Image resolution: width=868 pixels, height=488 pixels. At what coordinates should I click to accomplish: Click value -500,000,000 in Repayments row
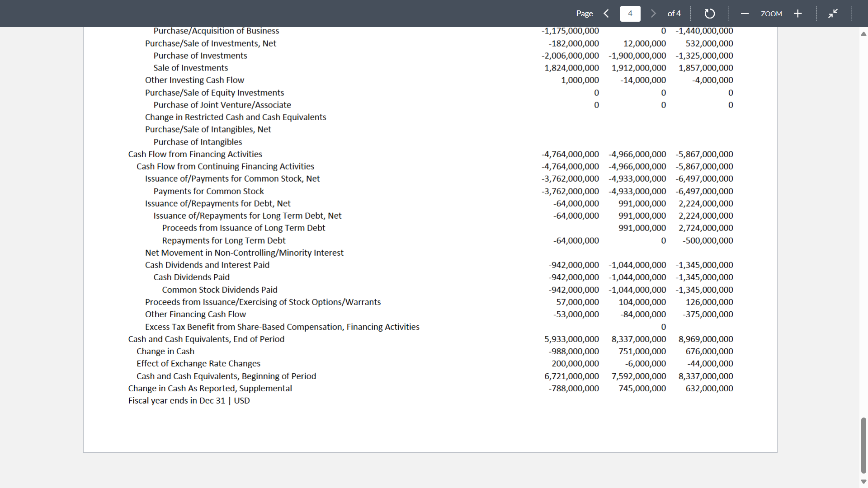708,240
